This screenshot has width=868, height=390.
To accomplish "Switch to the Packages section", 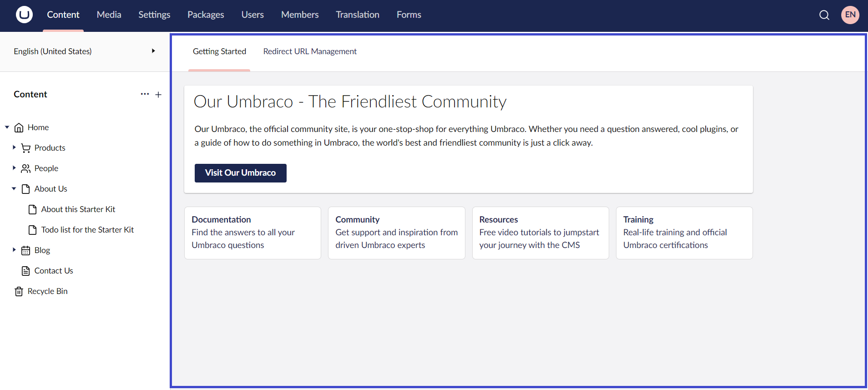I will [x=206, y=15].
